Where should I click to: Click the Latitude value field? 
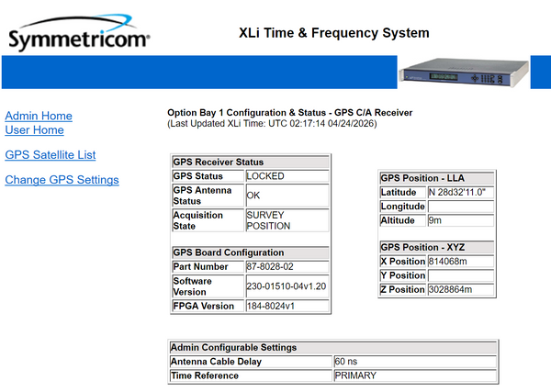[x=460, y=193]
